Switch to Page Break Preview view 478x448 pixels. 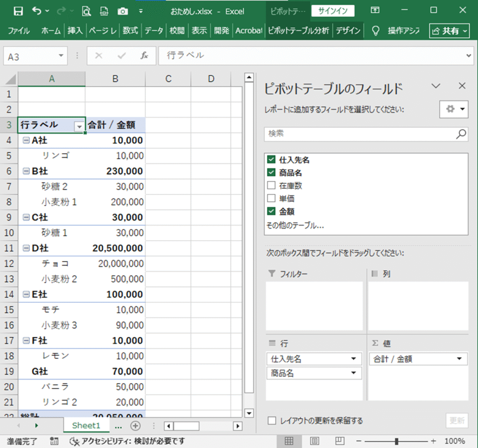[x=340, y=441]
